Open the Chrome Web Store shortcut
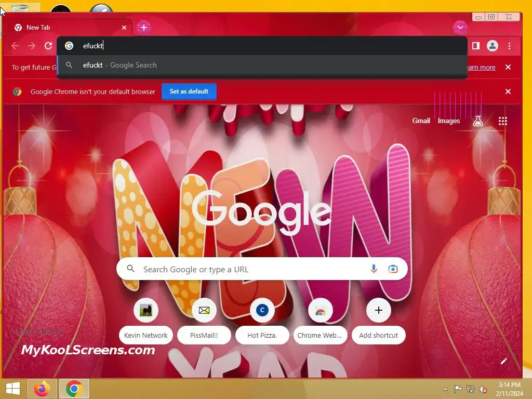The image size is (532, 399). (320, 321)
